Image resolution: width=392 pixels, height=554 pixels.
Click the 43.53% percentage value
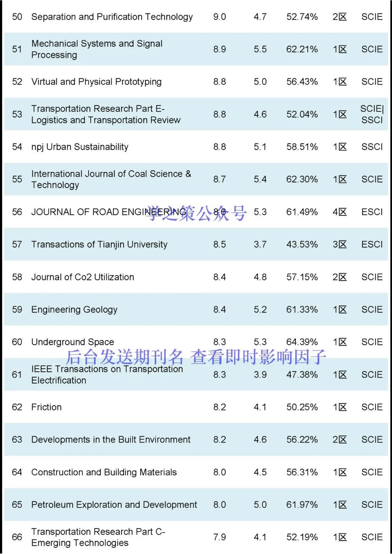point(302,245)
